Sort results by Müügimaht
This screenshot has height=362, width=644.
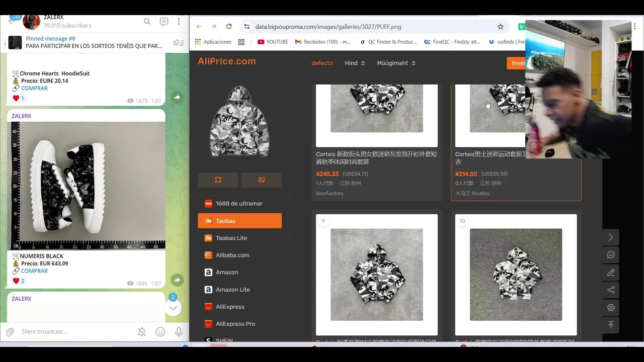click(396, 63)
